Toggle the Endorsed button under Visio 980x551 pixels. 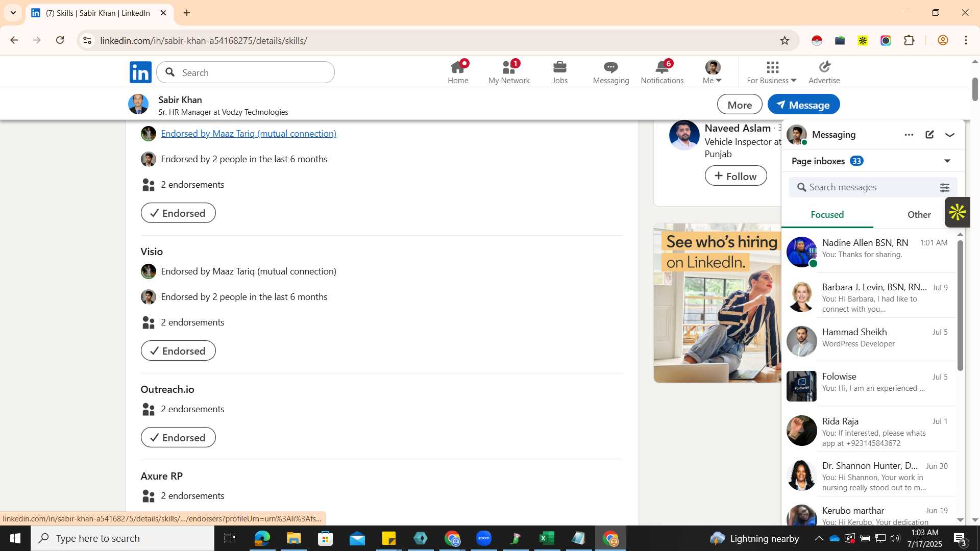coord(178,350)
